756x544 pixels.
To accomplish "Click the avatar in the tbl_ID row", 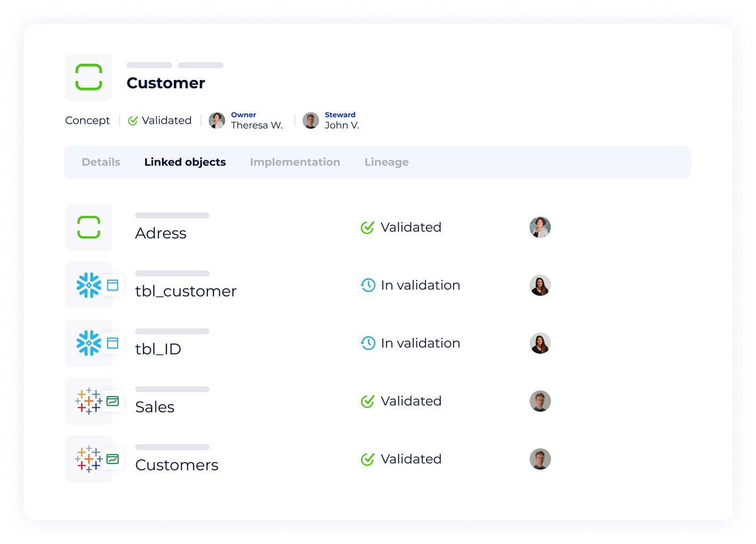I will [540, 343].
